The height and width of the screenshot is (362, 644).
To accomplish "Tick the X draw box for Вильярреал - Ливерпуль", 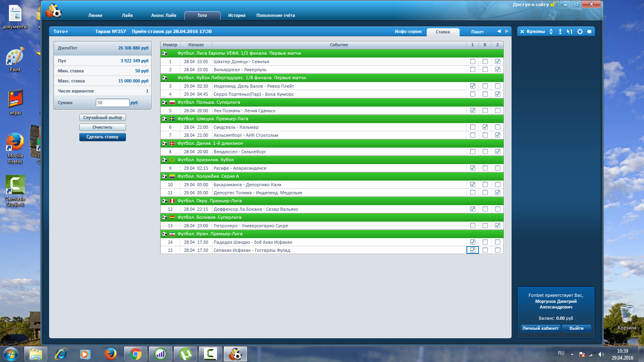I will (x=485, y=70).
